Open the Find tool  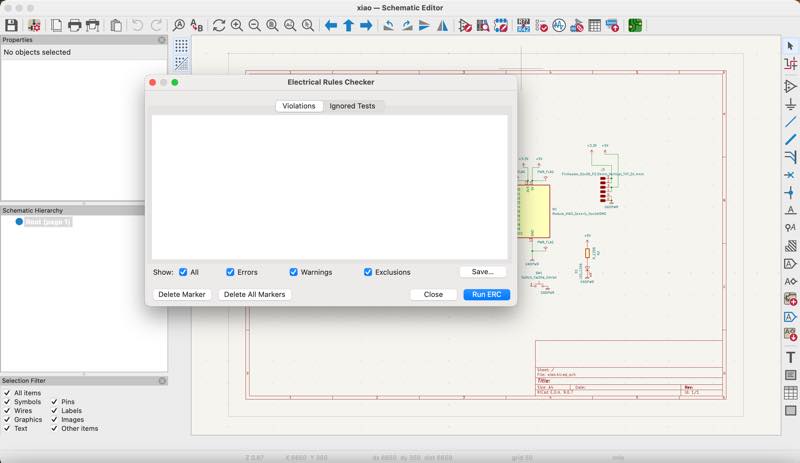(179, 25)
